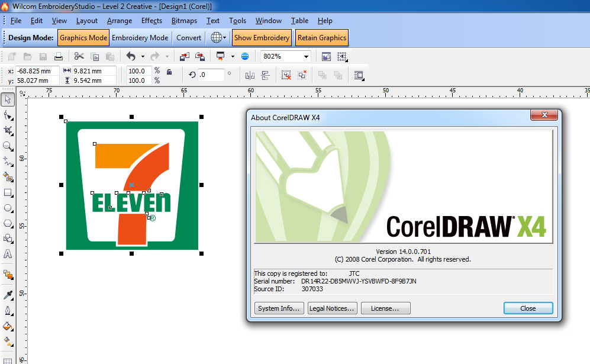Click the License... button

pos(385,308)
